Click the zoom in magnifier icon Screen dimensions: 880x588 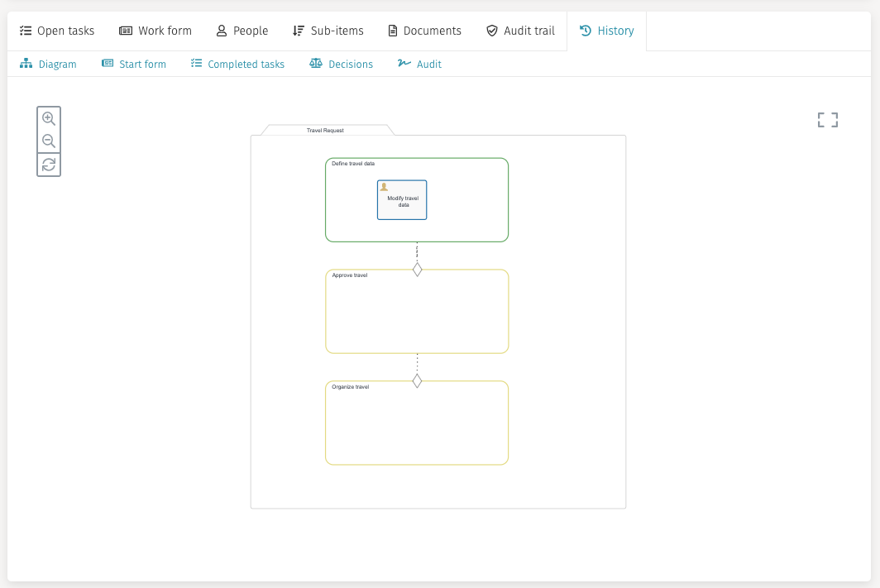point(49,118)
